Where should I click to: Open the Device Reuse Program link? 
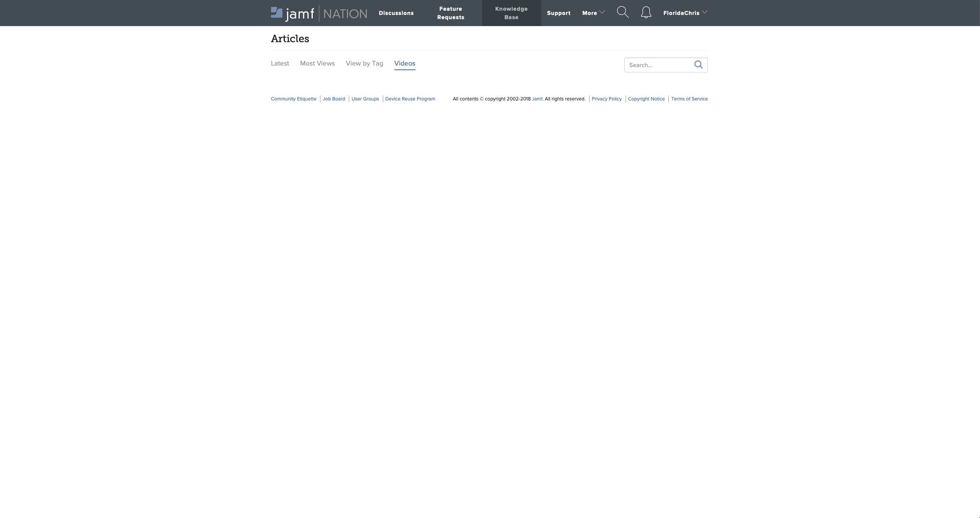[410, 99]
